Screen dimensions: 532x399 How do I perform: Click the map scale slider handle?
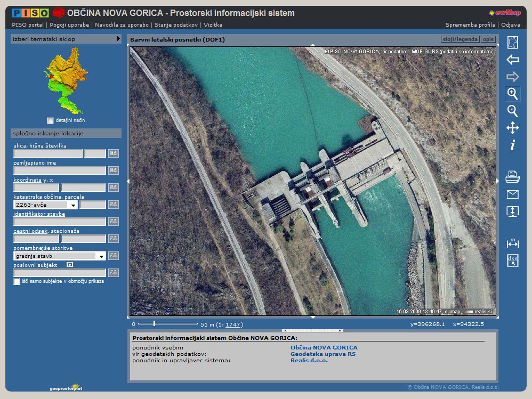(155, 323)
